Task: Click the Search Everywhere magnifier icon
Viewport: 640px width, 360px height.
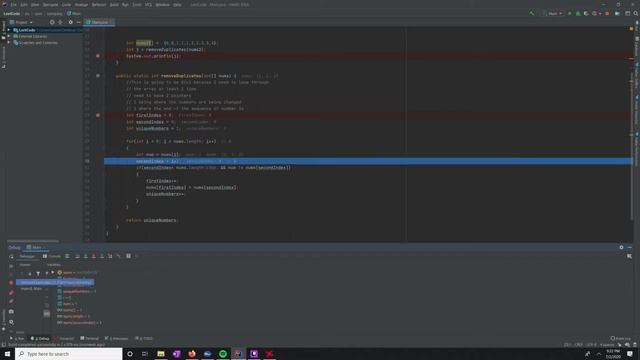Action: pos(636,13)
